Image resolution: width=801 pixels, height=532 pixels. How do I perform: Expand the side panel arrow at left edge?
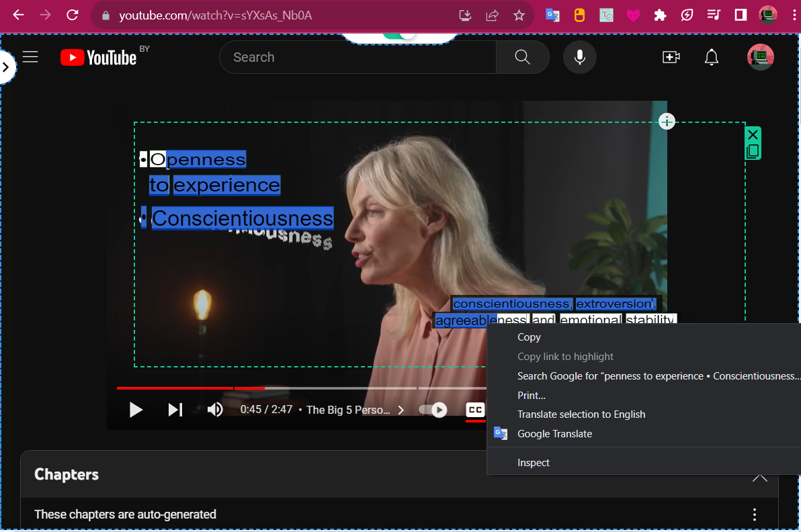pos(6,67)
